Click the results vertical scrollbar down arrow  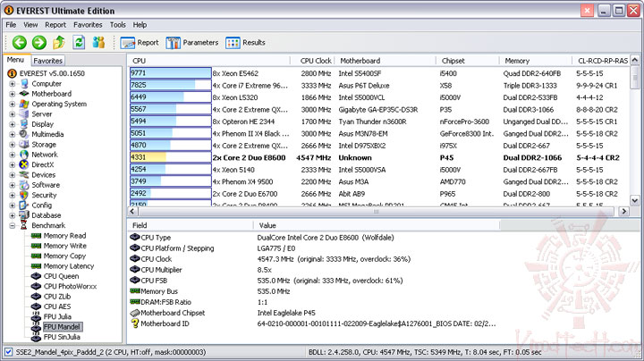[634, 200]
